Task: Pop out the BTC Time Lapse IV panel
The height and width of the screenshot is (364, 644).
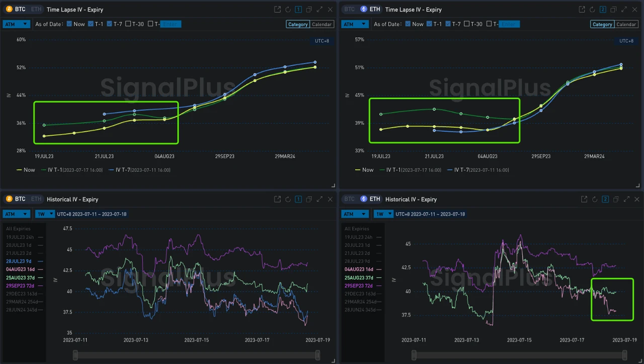Action: pos(277,10)
